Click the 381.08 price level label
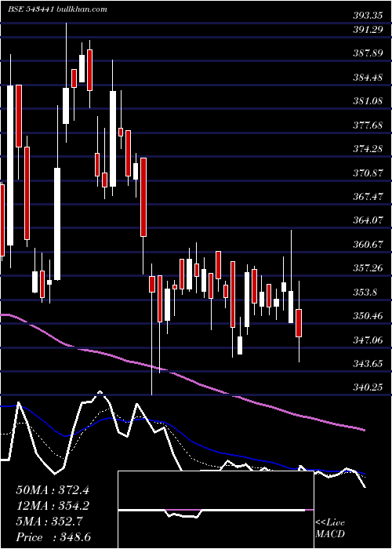The image size is (392, 549). (x=368, y=101)
